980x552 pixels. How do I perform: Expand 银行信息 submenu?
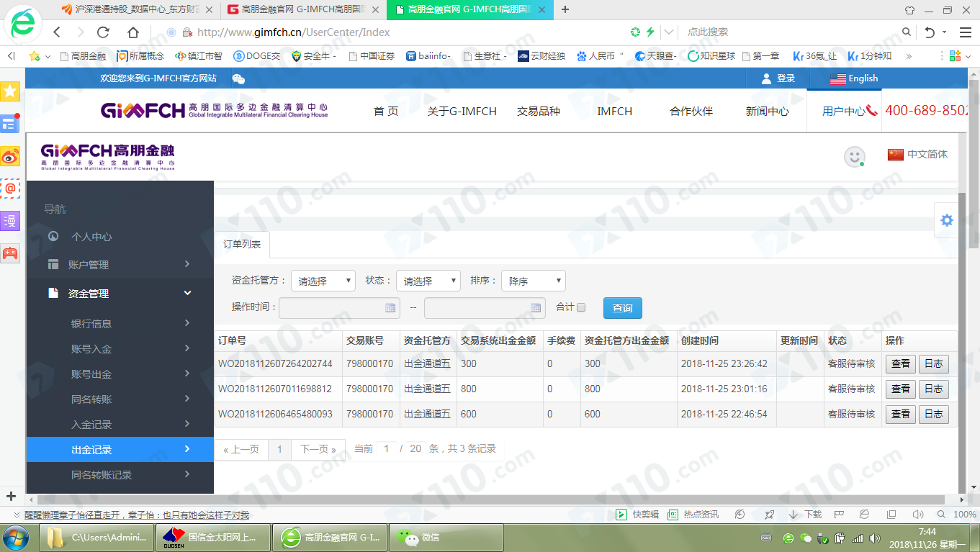tap(120, 324)
